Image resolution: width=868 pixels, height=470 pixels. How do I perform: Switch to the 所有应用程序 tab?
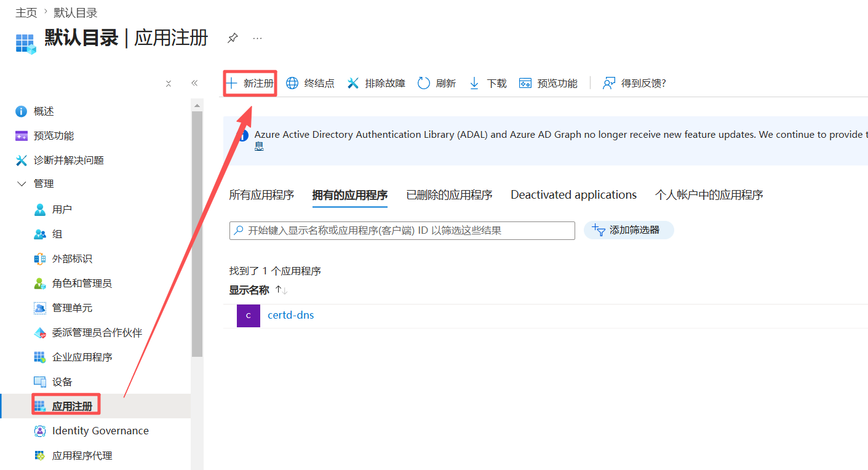(x=261, y=195)
